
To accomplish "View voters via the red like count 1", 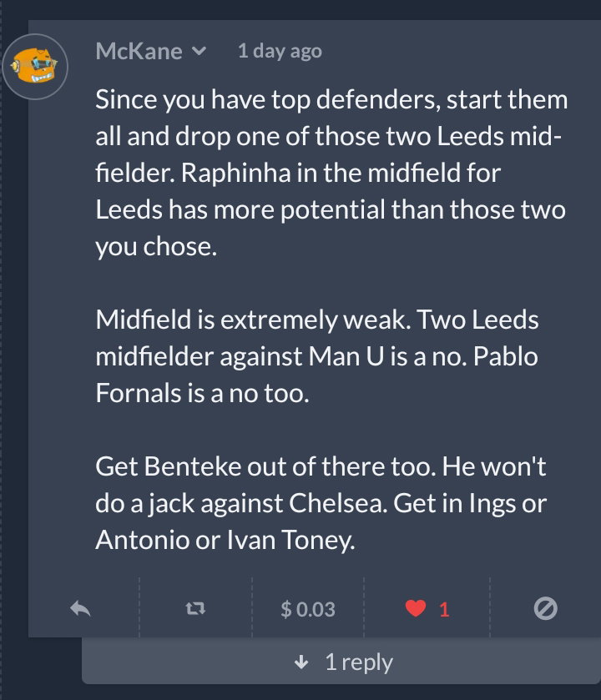I will (x=444, y=609).
